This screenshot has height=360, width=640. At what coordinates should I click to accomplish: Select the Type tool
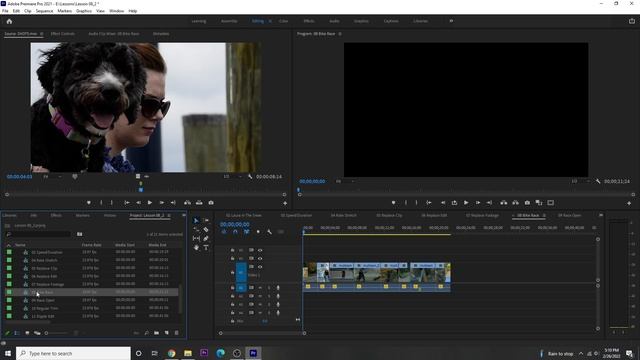tap(206, 247)
